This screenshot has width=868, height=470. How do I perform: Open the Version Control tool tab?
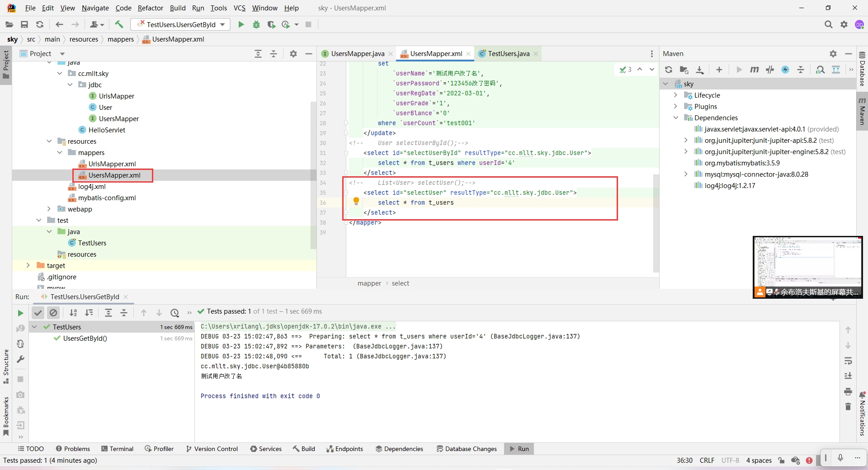pos(212,449)
